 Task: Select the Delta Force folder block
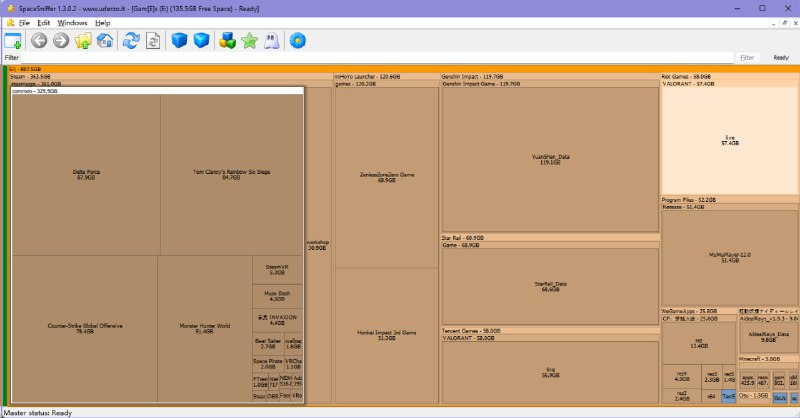click(x=86, y=175)
